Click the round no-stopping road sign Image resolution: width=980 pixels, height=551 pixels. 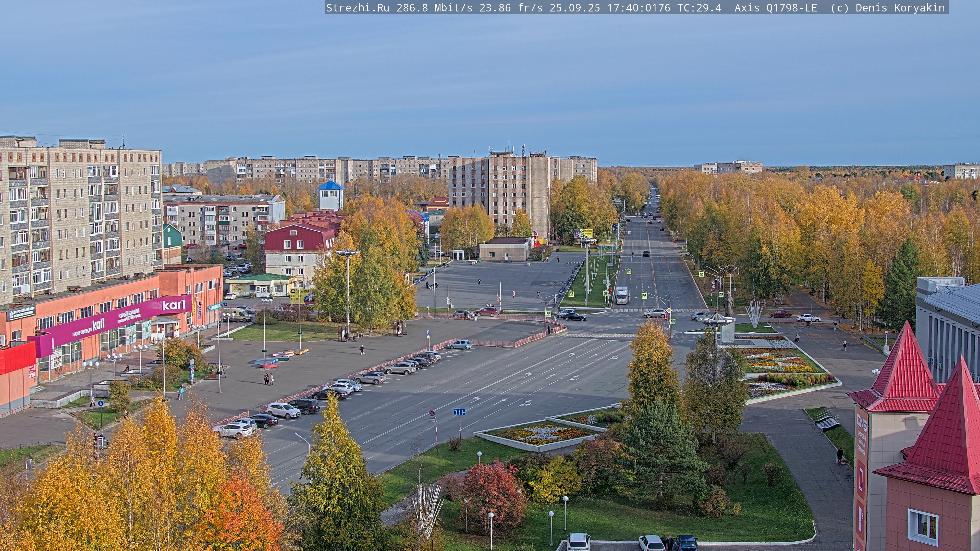click(x=432, y=412)
